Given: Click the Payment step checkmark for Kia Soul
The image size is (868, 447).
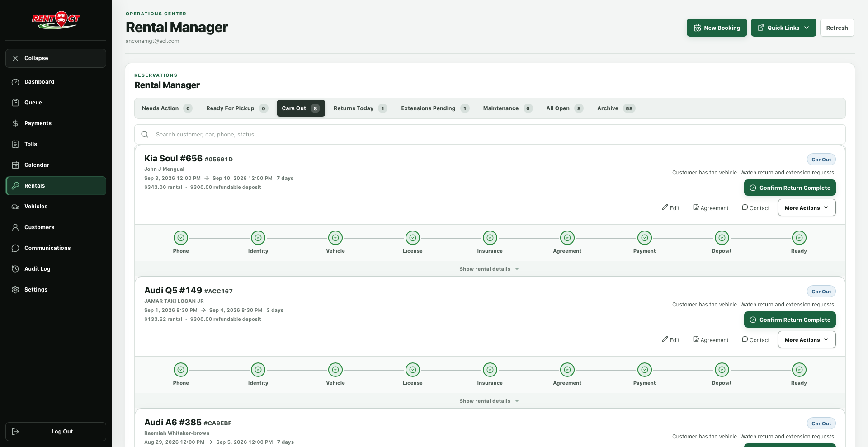Looking at the screenshot, I should click(x=645, y=238).
